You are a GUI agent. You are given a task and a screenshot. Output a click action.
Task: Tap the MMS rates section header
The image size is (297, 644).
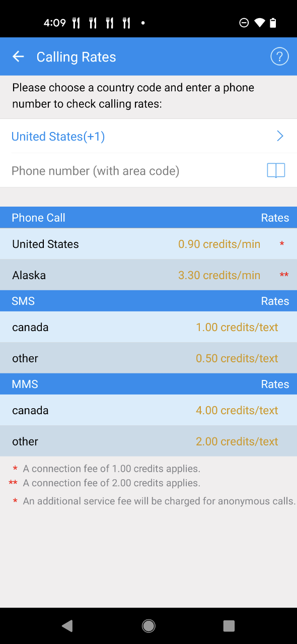[x=148, y=383]
